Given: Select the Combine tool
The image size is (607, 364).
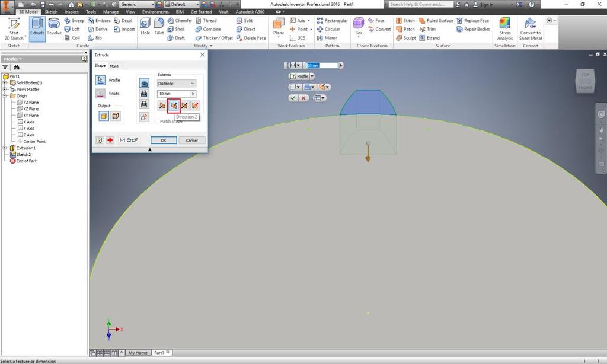Looking at the screenshot, I should coord(208,29).
